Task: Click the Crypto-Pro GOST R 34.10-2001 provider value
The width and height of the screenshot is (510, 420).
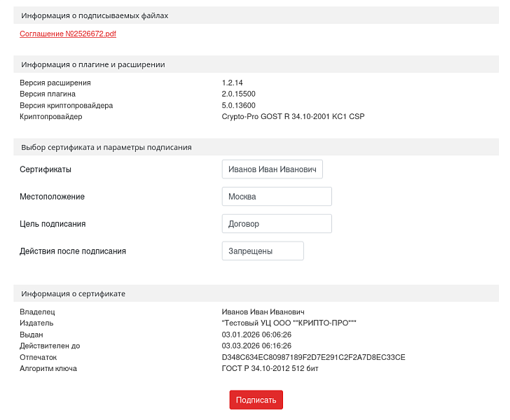Action: coord(293,116)
